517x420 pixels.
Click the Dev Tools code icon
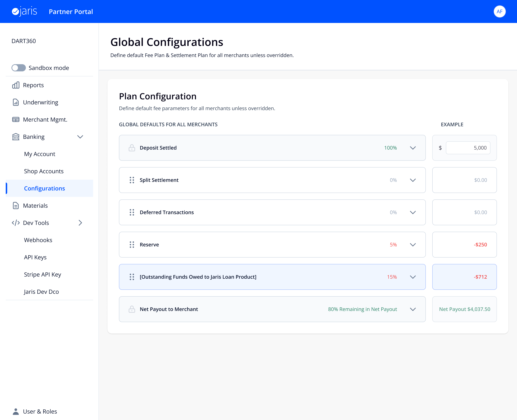coord(16,223)
